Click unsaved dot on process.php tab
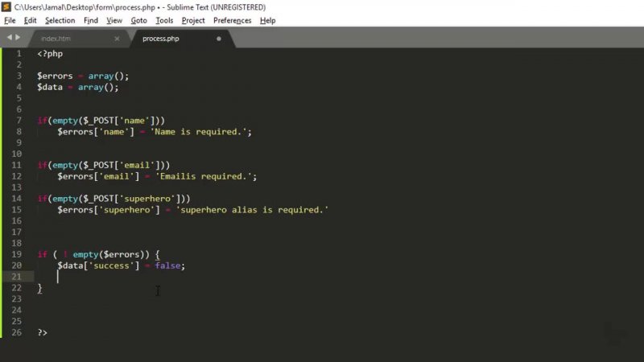Image resolution: width=644 pixels, height=362 pixels. click(219, 39)
